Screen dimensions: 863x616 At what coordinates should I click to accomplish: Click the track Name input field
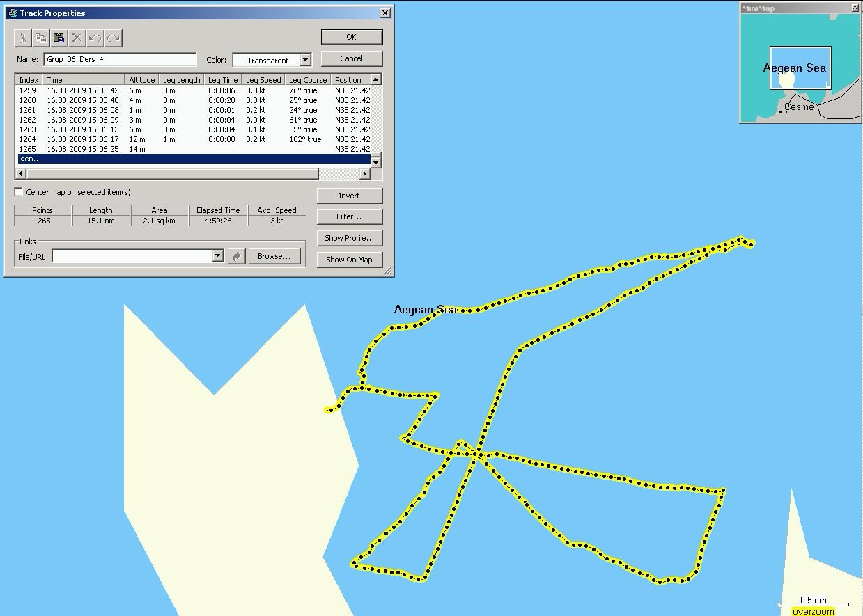pos(120,60)
